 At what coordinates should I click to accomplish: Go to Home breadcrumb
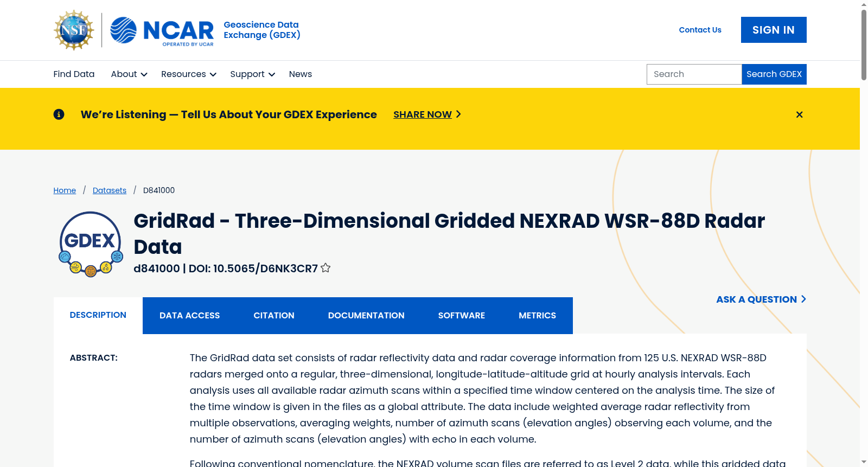coord(65,190)
